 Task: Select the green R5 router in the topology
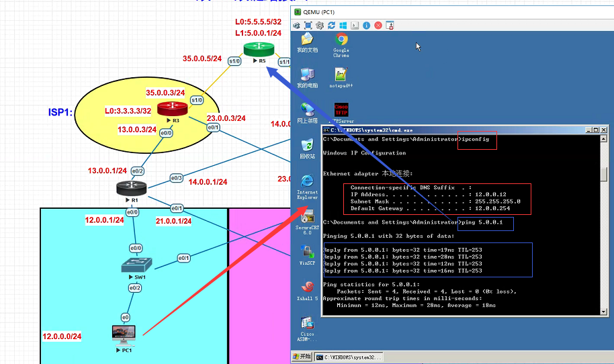click(259, 50)
